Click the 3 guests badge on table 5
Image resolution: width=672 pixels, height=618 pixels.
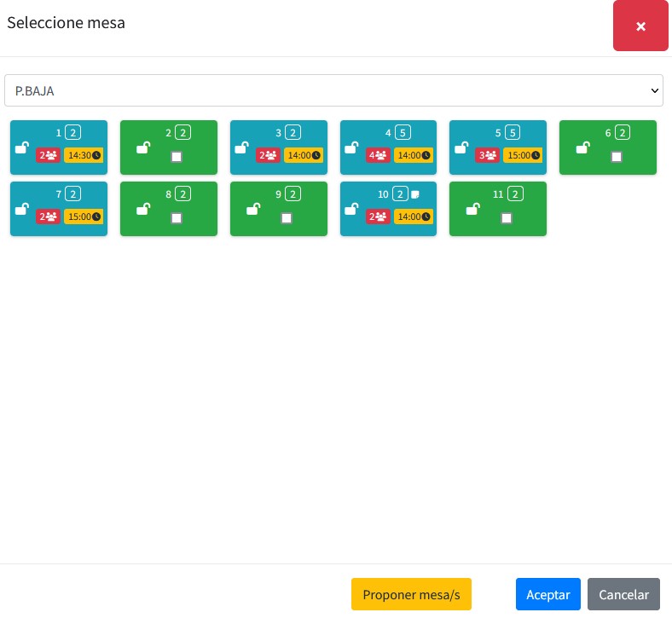(488, 155)
